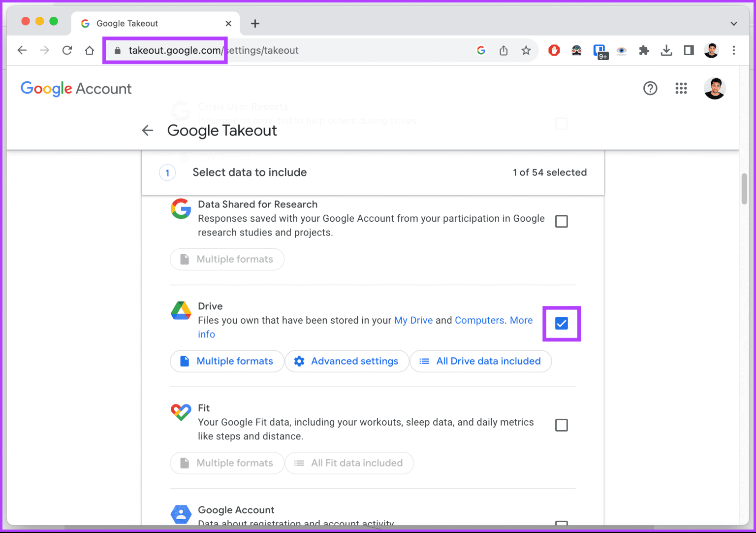Uncheck the Drive data checkbox
The height and width of the screenshot is (533, 756).
(x=562, y=324)
